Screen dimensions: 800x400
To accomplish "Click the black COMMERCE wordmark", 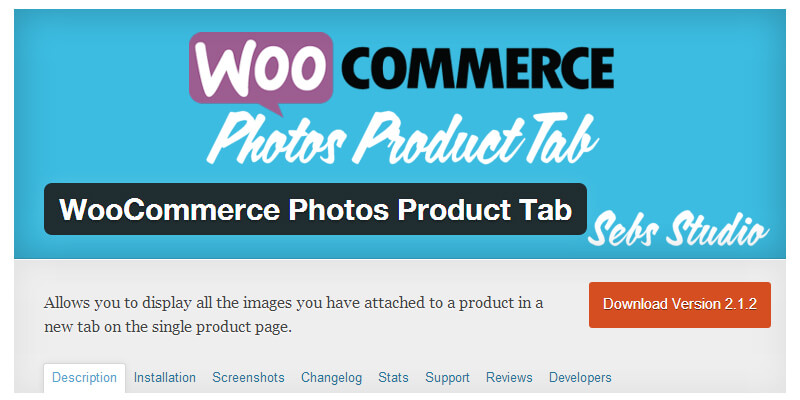I will 478,68.
